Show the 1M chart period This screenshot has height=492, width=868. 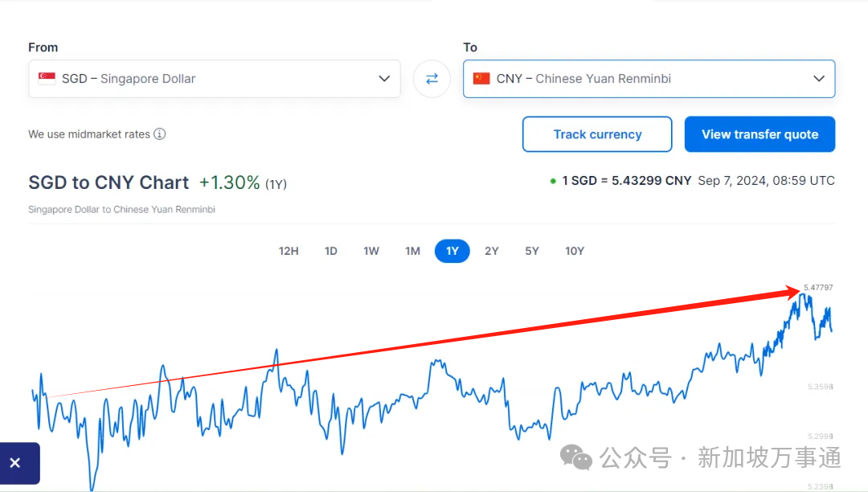click(x=412, y=251)
